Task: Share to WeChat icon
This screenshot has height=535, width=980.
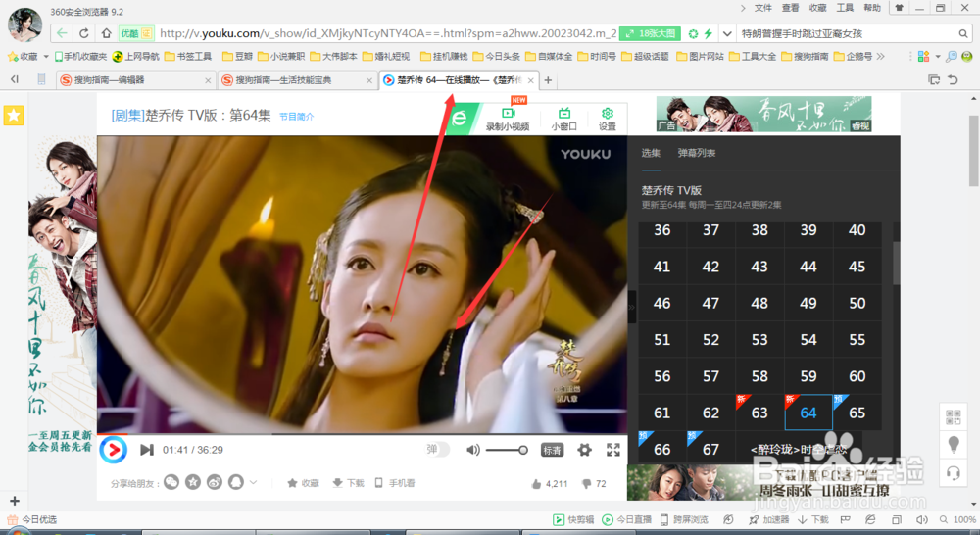Action: [x=171, y=482]
